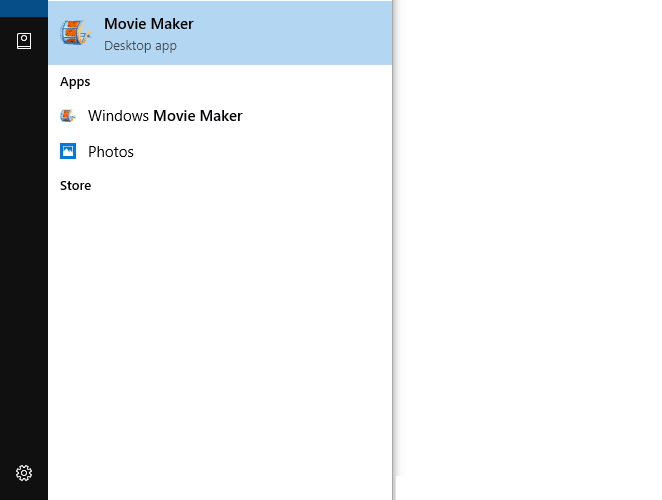662x500 pixels.
Task: Select the Apps category header
Action: [75, 82]
